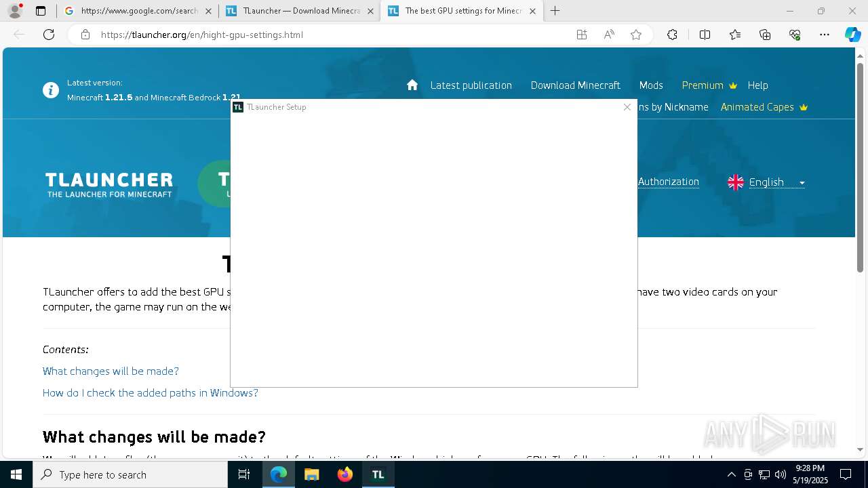The image size is (868, 488).
Task: Click the TLauncher logo on the website
Action: click(109, 184)
